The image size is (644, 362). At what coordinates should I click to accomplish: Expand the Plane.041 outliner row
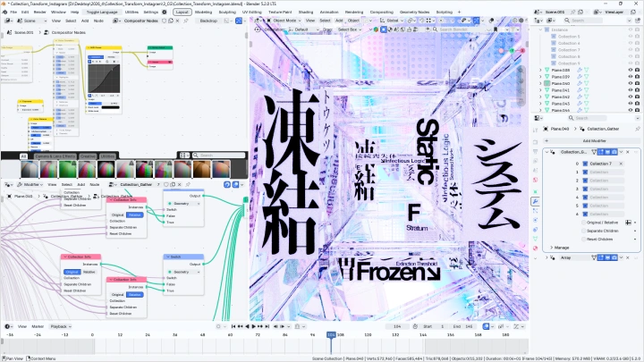coord(540,90)
